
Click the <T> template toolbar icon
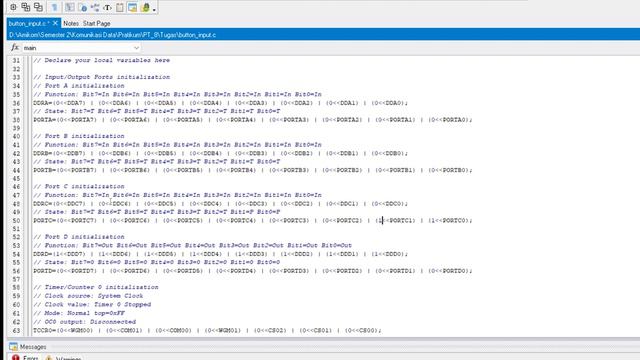(x=107, y=7)
